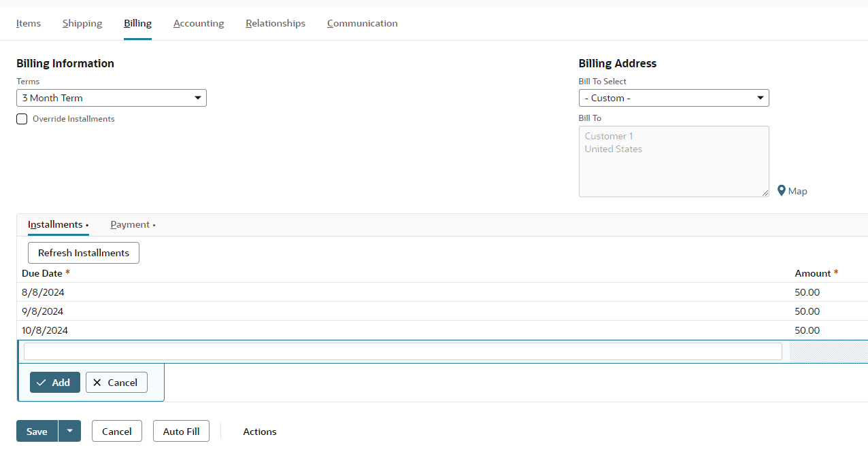Click the Map pin icon
Image resolution: width=868 pixels, height=454 pixels.
point(782,191)
